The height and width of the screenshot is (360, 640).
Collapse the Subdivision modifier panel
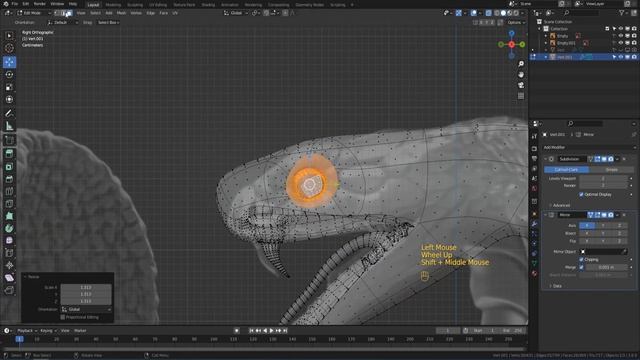546,159
